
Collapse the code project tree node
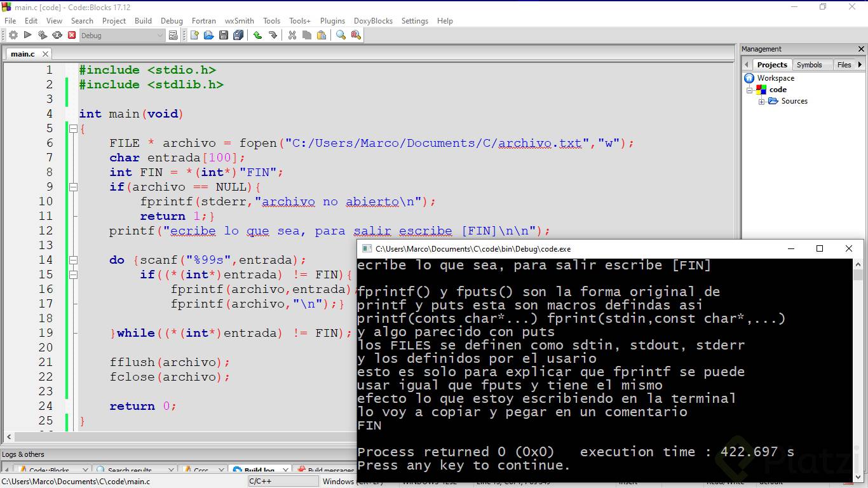click(750, 90)
